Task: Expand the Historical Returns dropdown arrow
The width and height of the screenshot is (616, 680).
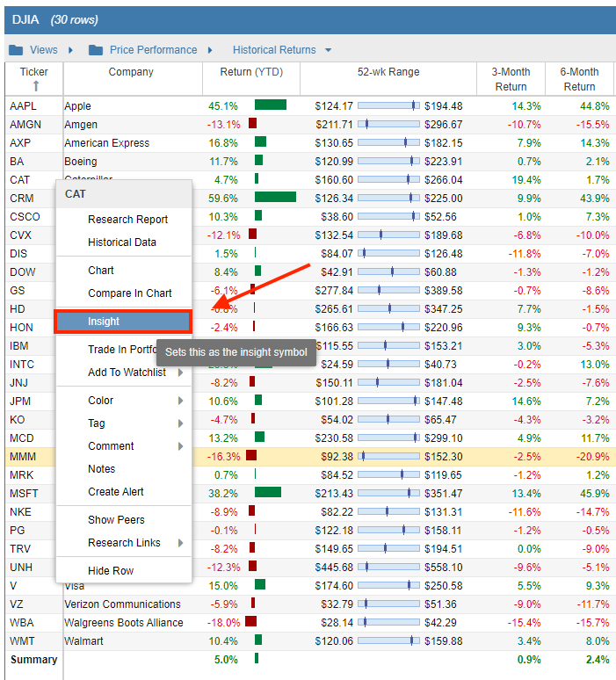Action: 329,50
